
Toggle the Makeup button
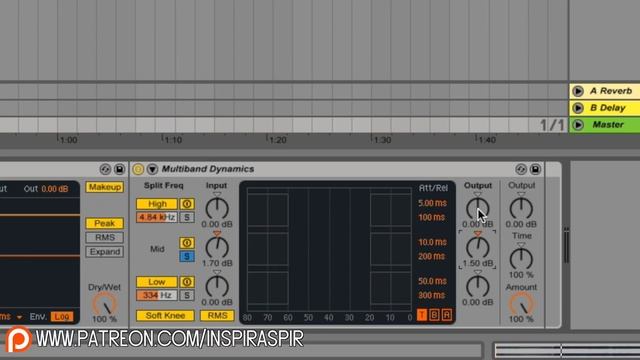pos(105,187)
